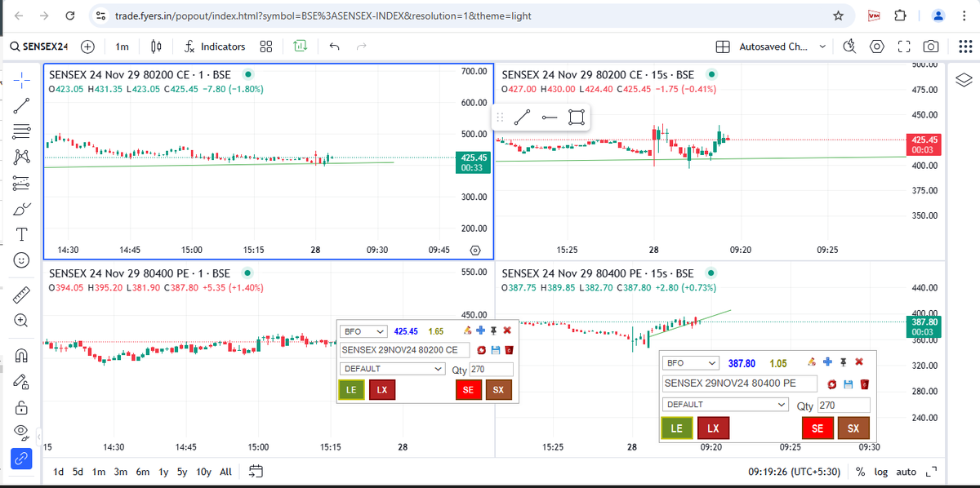Image resolution: width=980 pixels, height=488 pixels.
Task: Toggle the green trading panel icon in toolbar
Action: [x=300, y=47]
